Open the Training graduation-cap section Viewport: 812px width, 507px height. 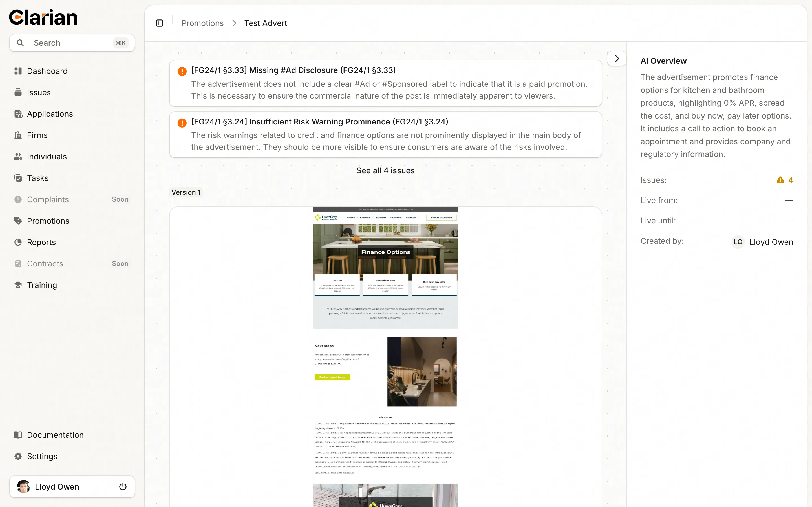click(x=42, y=285)
